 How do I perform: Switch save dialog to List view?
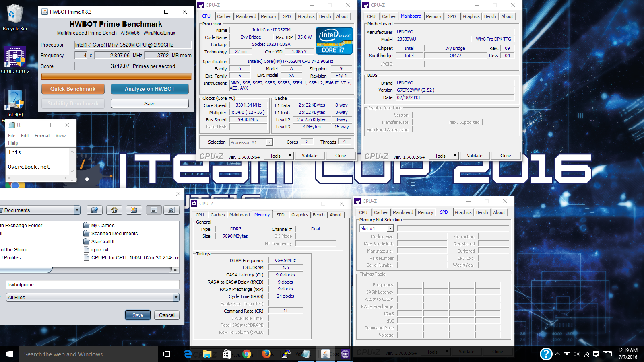(x=154, y=210)
